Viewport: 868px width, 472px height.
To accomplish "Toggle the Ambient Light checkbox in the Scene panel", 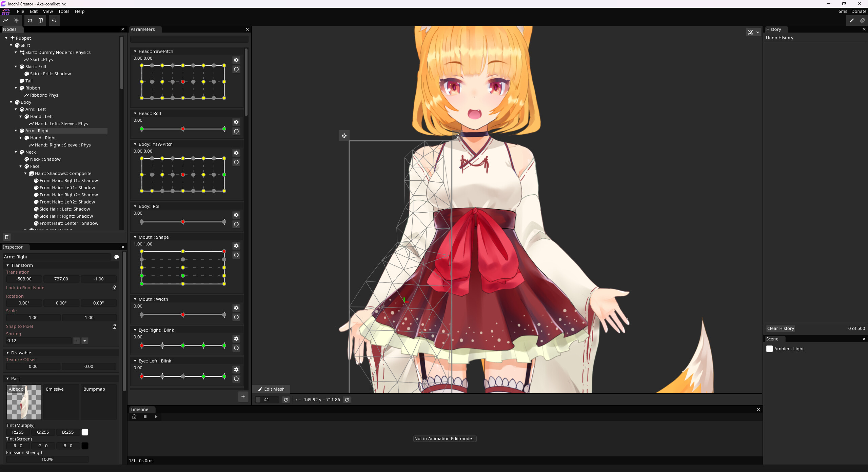I will [x=769, y=349].
